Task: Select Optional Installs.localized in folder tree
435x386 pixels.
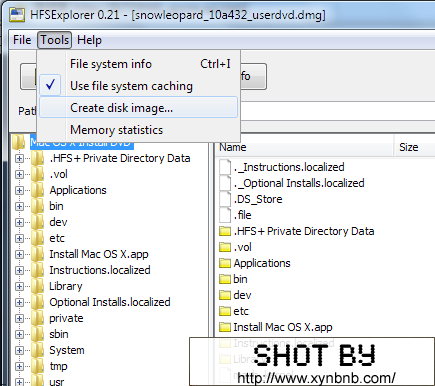Action: pos(110,302)
